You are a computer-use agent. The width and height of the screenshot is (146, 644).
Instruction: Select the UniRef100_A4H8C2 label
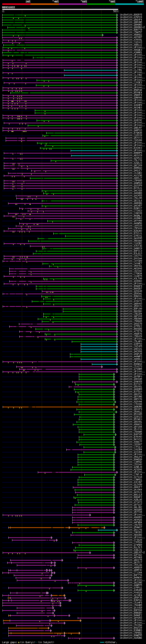131,359
